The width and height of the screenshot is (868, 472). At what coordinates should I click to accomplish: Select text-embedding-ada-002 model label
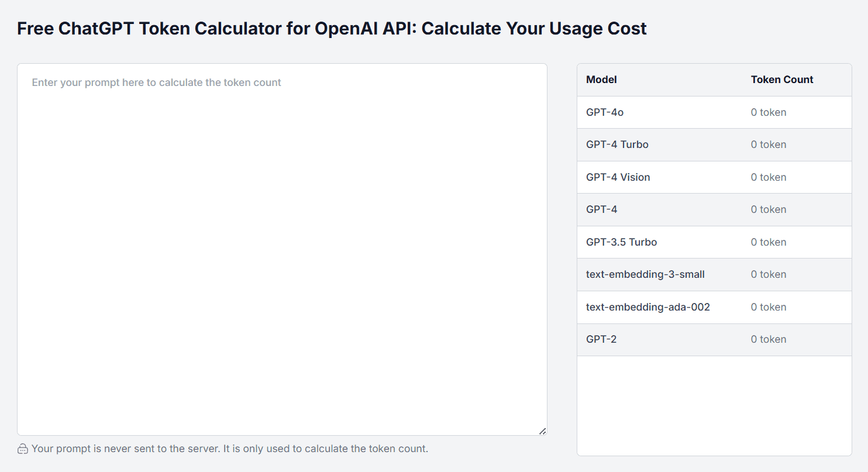pyautogui.click(x=648, y=307)
